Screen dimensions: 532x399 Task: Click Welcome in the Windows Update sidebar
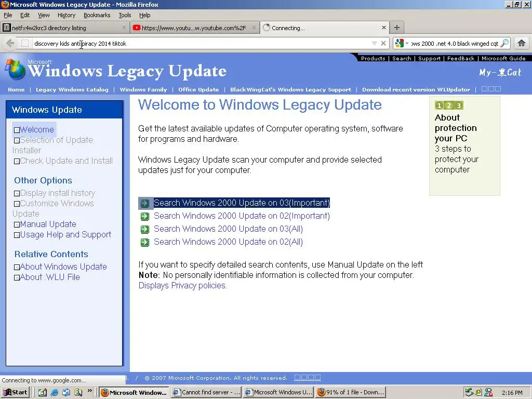37,129
